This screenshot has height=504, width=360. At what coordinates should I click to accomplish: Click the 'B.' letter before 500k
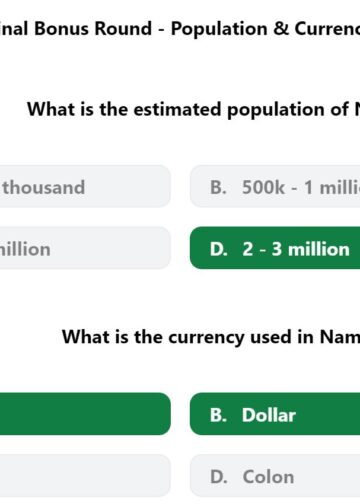(x=218, y=187)
